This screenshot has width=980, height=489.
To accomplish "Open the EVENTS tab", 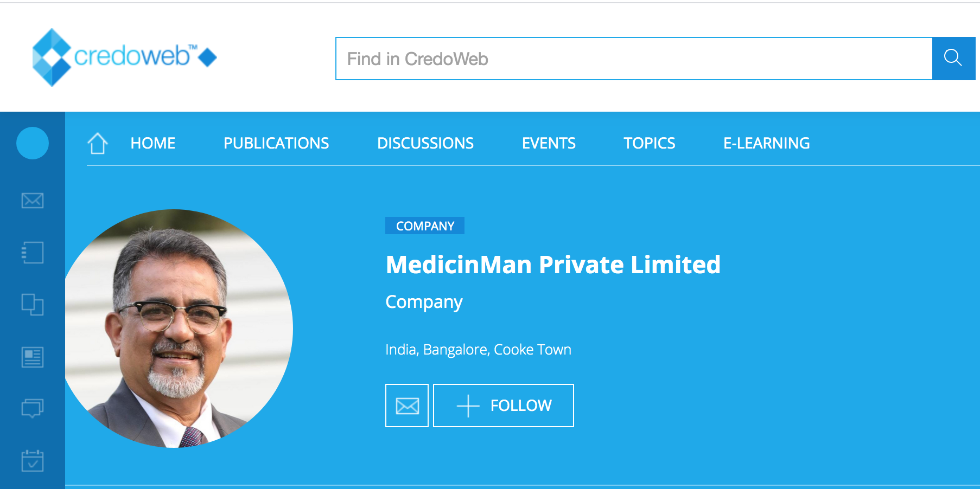I will tap(549, 143).
